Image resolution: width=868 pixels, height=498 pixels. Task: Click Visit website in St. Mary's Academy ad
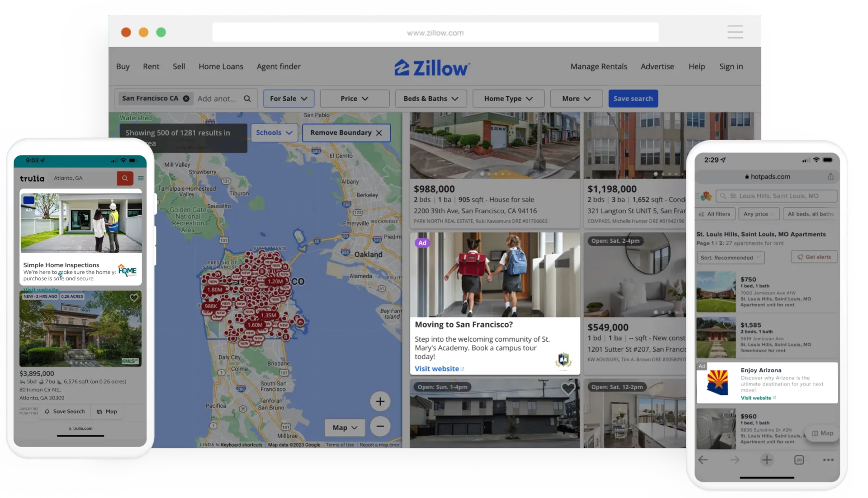[x=439, y=369]
